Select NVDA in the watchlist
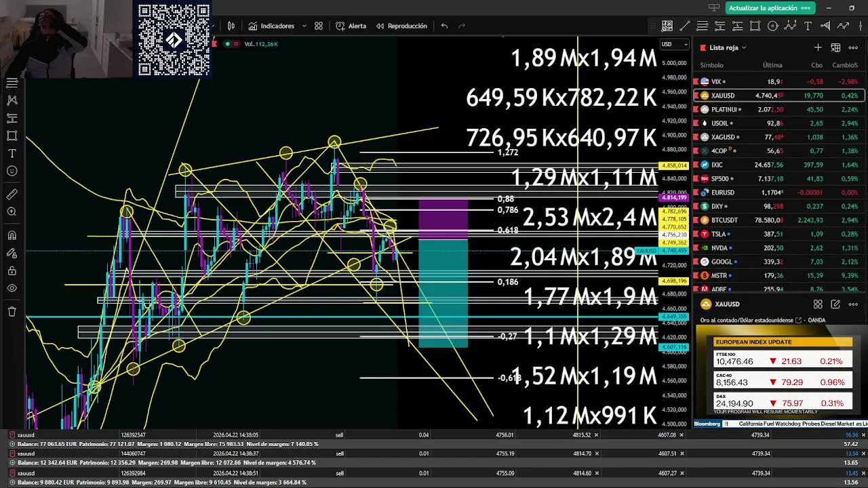This screenshot has height=488, width=868. pyautogui.click(x=778, y=248)
